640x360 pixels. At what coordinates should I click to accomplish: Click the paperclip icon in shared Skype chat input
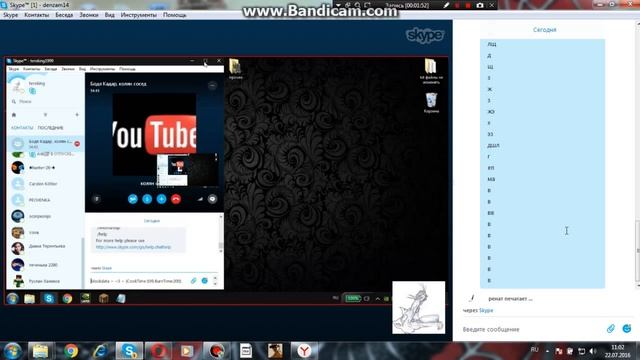click(193, 281)
